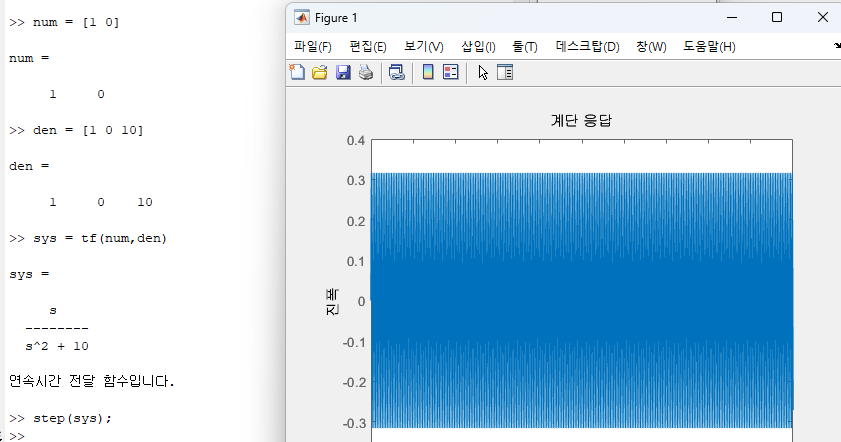841x442 pixels.
Task: Minimize the Figure 1 window
Action: point(732,18)
